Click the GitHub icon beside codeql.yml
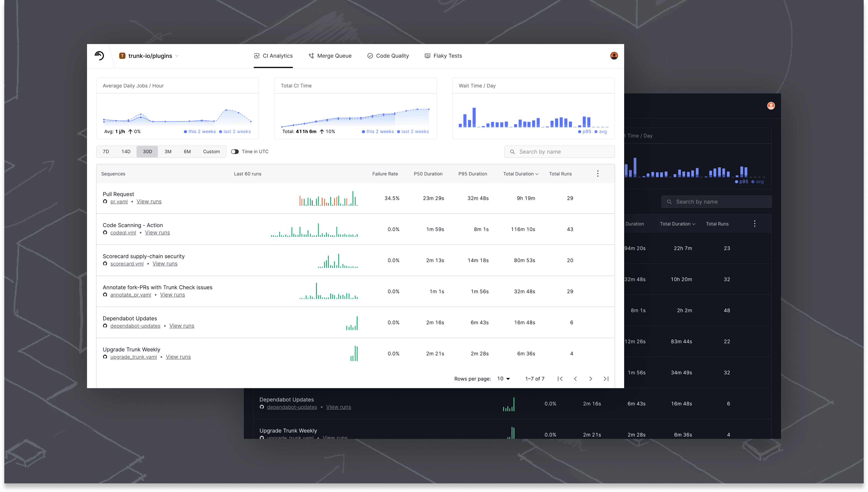The width and height of the screenshot is (868, 492). [x=105, y=233]
